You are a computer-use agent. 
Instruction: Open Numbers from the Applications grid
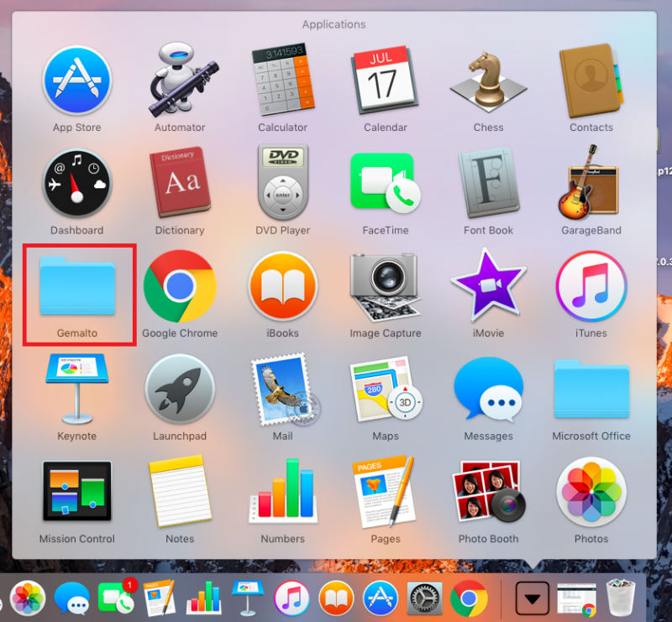[x=283, y=491]
